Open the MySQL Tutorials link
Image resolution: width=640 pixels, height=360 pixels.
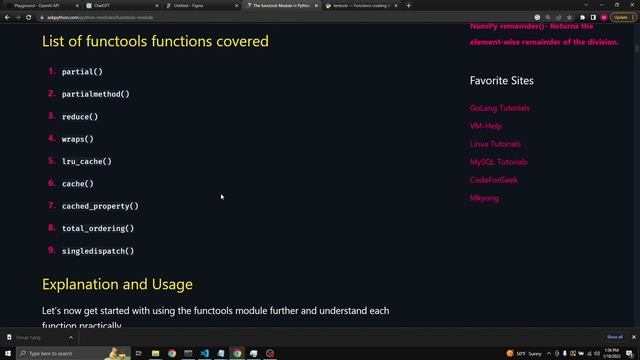click(x=498, y=162)
